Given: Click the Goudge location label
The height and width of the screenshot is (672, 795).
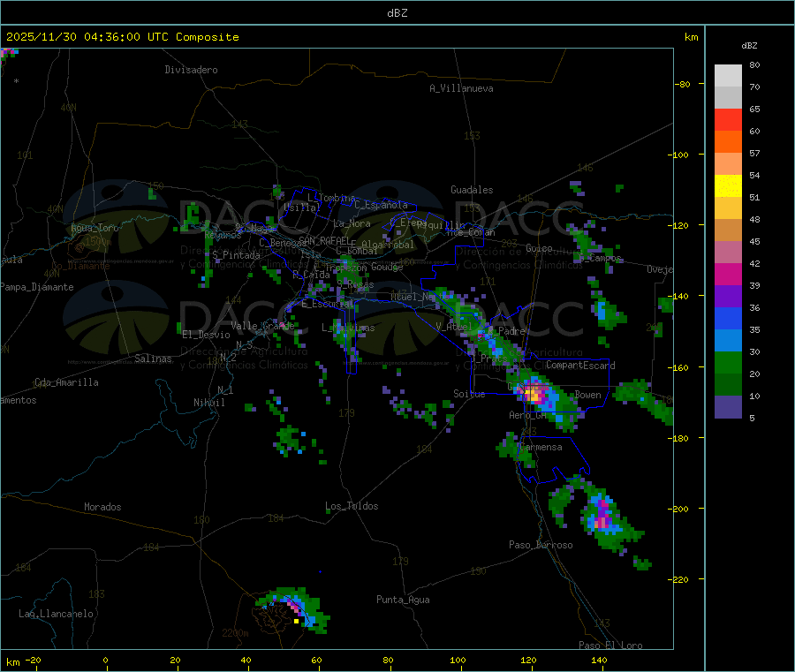Looking at the screenshot, I should point(387,267).
